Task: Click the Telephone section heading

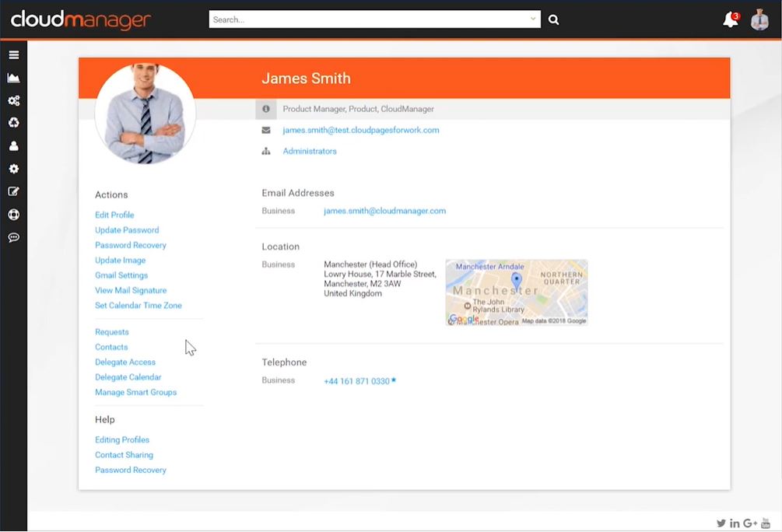Action: (284, 362)
